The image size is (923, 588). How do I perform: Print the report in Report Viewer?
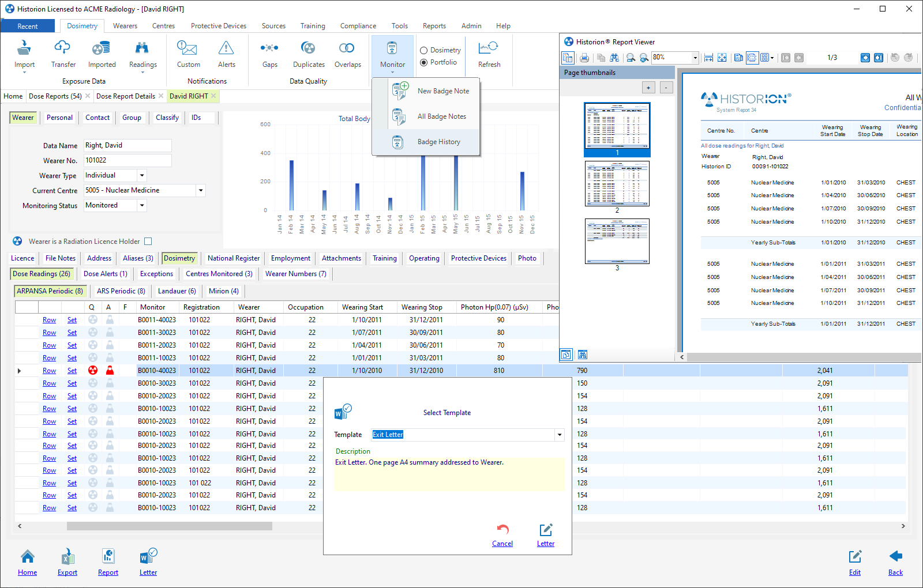click(584, 58)
